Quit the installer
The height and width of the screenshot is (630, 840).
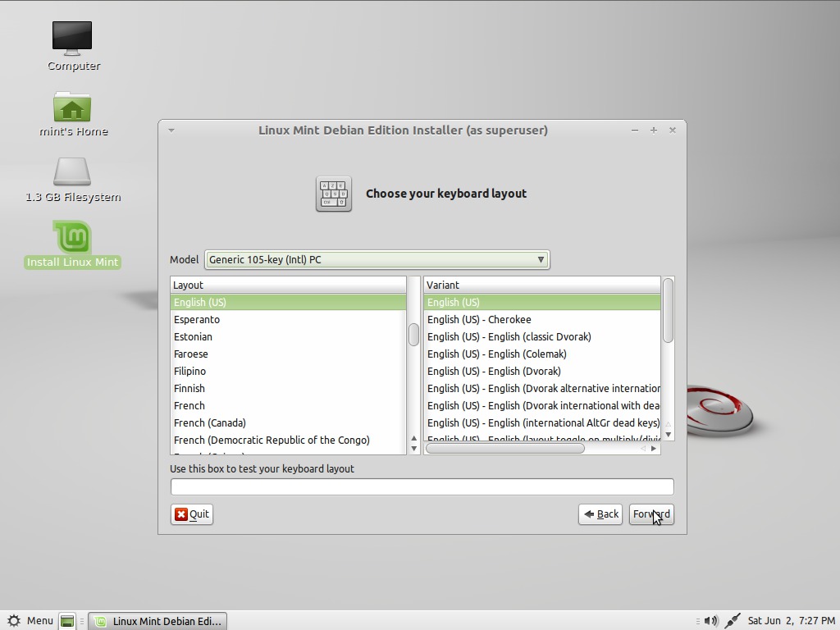click(192, 514)
